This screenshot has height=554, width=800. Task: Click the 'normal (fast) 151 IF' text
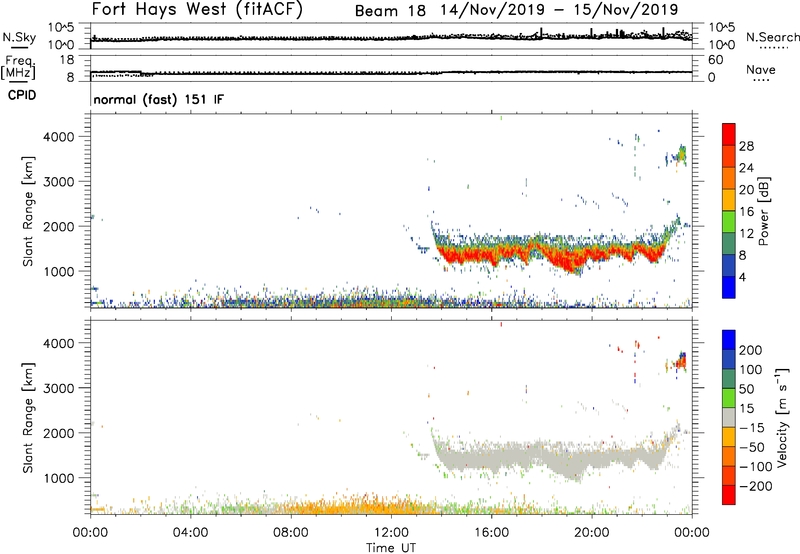point(159,99)
